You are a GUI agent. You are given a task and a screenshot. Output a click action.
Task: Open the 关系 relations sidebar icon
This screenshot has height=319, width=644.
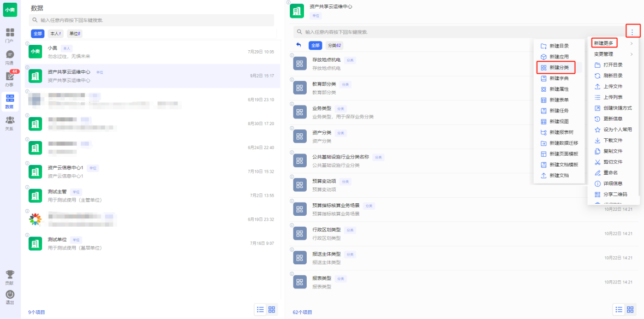point(10,122)
